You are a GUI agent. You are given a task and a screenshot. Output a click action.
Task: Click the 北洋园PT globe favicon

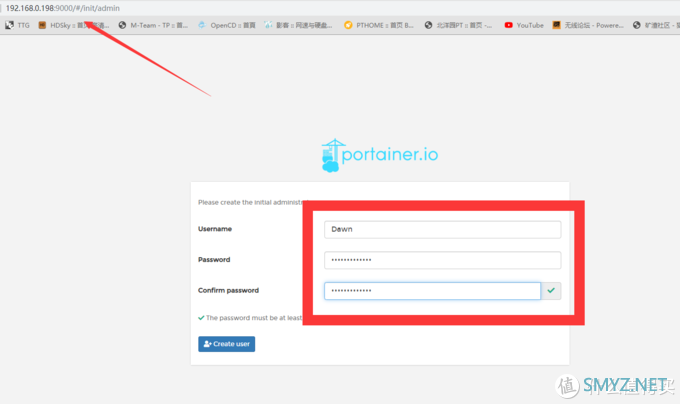pos(428,25)
